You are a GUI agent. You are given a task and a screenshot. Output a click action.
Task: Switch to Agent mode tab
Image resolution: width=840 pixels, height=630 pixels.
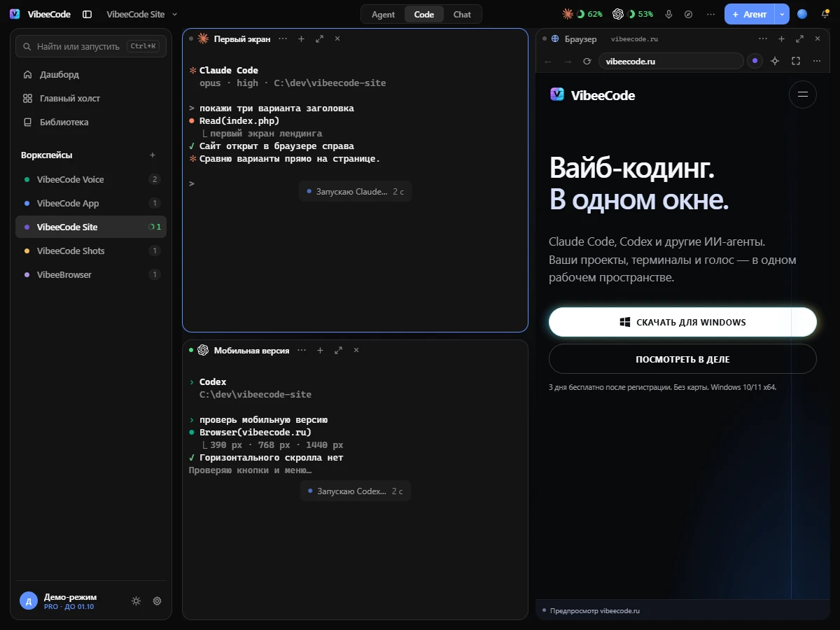[x=383, y=14]
